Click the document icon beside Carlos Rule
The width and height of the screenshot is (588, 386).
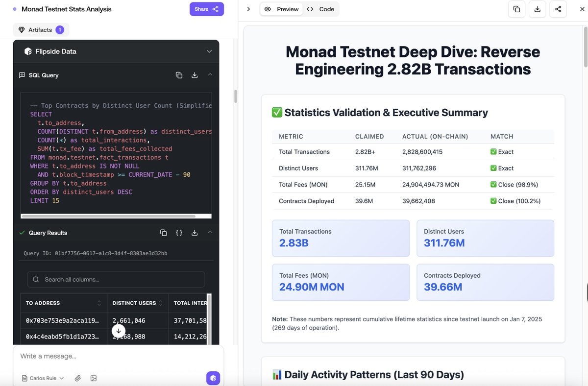click(24, 378)
